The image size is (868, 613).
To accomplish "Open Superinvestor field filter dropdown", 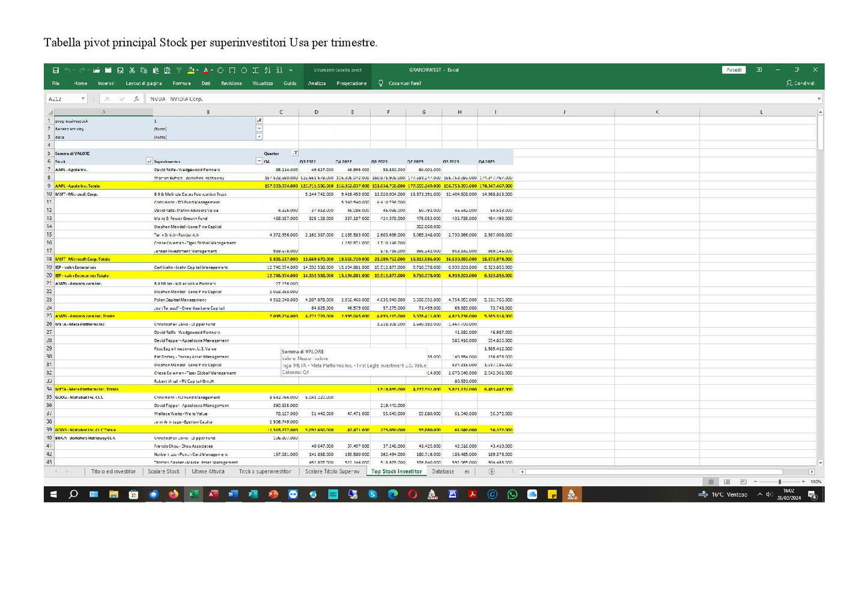I will [259, 162].
